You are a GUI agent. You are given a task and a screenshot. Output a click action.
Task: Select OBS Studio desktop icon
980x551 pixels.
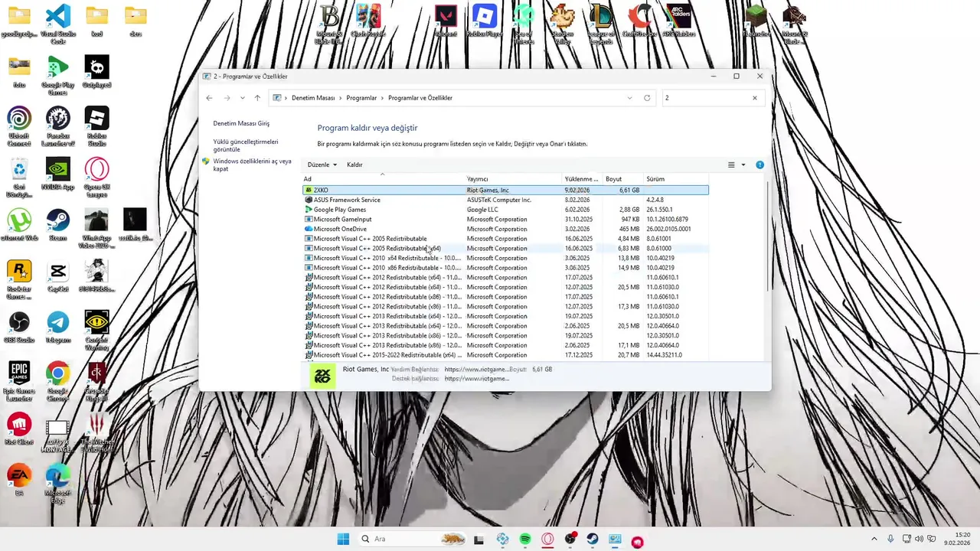click(x=19, y=328)
